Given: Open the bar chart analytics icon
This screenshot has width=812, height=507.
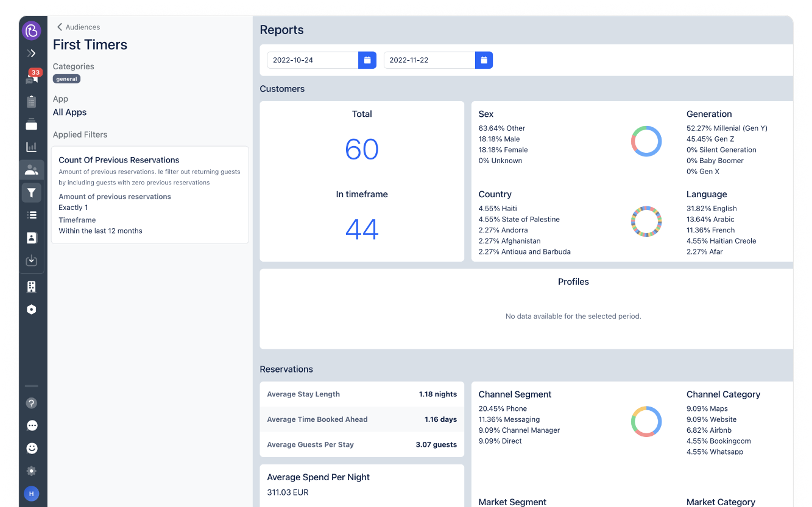Looking at the screenshot, I should click(32, 147).
